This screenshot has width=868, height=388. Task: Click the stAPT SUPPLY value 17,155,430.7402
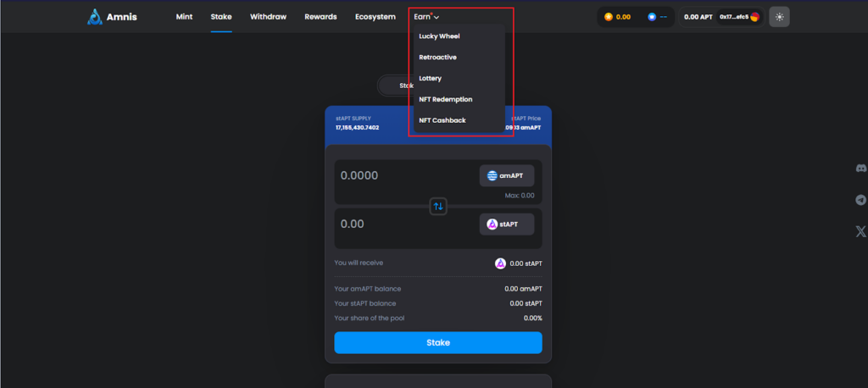click(x=357, y=128)
